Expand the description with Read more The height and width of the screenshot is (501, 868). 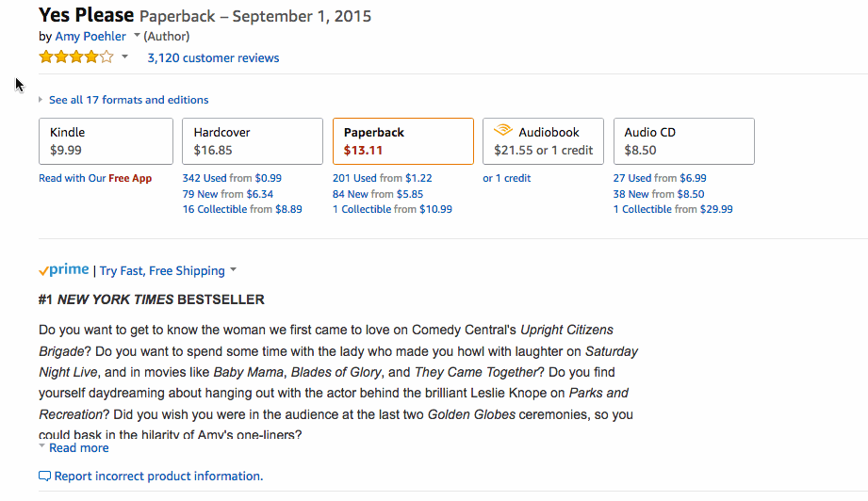pos(78,448)
